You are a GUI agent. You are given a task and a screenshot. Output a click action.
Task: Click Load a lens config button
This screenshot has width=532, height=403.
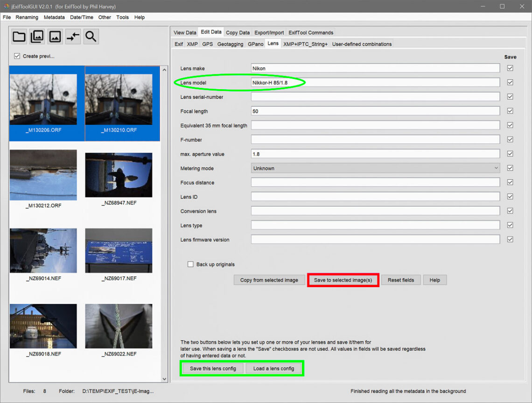pyautogui.click(x=273, y=368)
